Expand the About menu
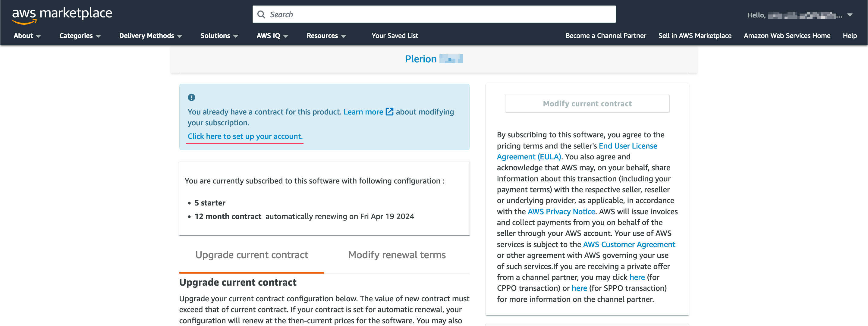 point(27,36)
